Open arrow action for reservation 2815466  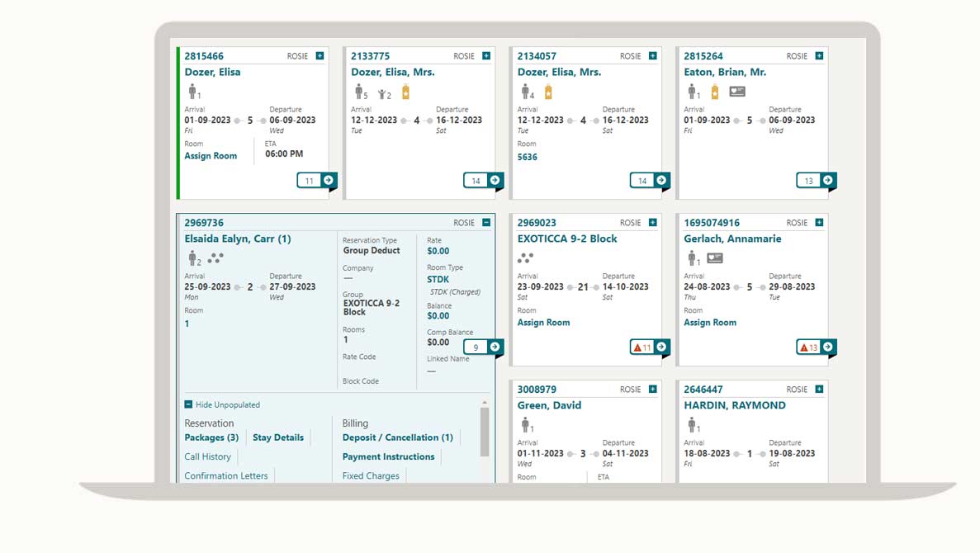pos(329,181)
